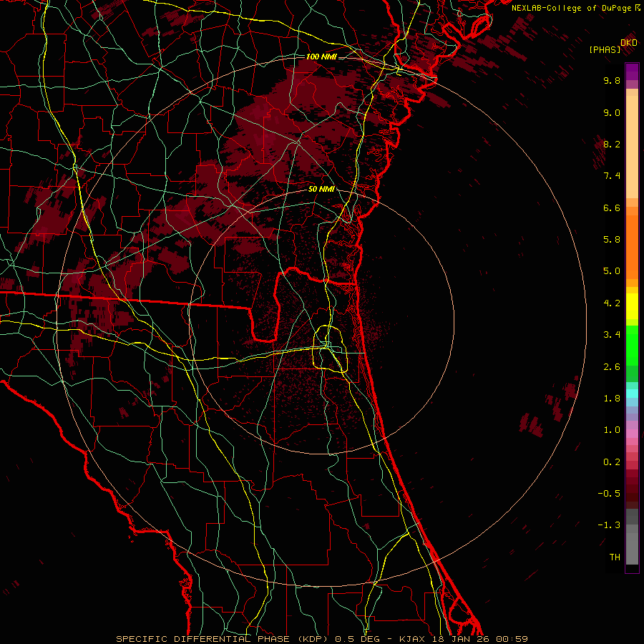The image size is (644, 644).
Task: Click the -0.5 legend value
Action: [x=609, y=494]
